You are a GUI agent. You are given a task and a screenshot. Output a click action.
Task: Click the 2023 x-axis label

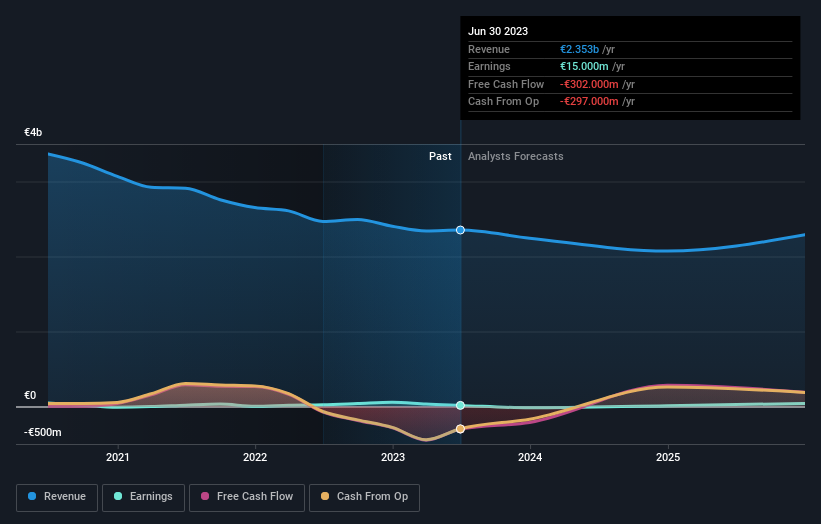pos(393,457)
